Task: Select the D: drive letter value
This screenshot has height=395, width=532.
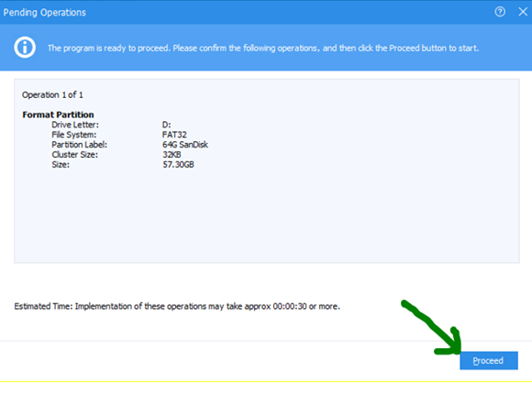Action: click(x=167, y=125)
